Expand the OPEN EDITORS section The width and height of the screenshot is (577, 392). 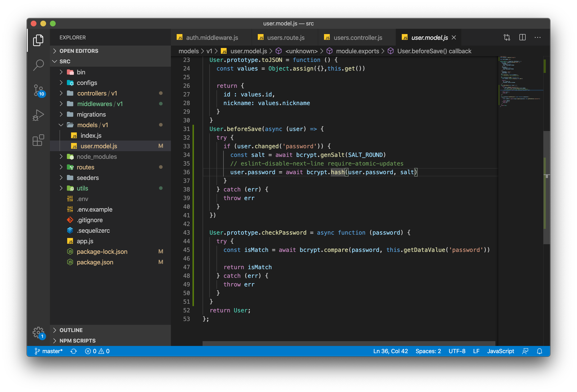(79, 51)
